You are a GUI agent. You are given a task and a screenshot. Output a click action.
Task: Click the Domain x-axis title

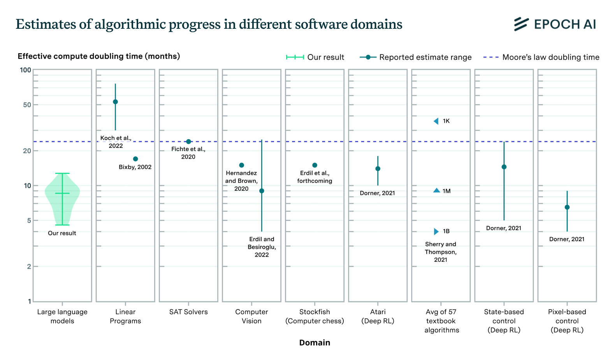point(315,343)
